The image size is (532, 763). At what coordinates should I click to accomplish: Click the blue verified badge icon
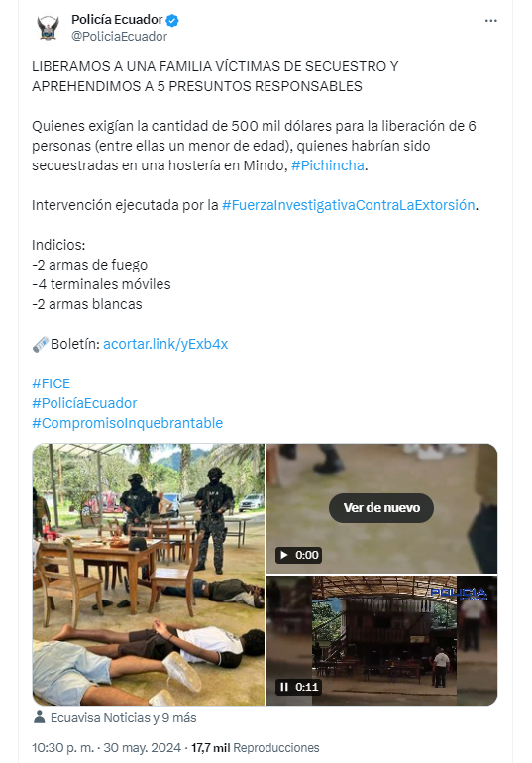pos(172,21)
